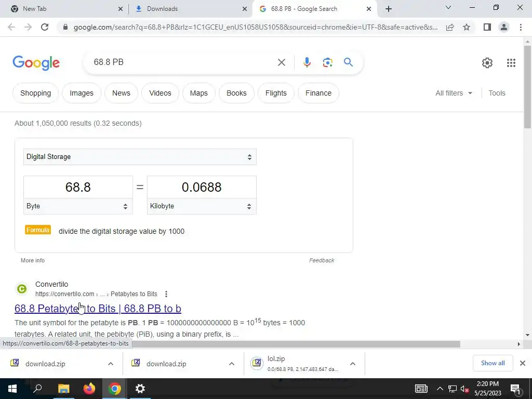Image resolution: width=532 pixels, height=399 pixels.
Task: Edit the 68.8 value input field
Action: pyautogui.click(x=78, y=187)
